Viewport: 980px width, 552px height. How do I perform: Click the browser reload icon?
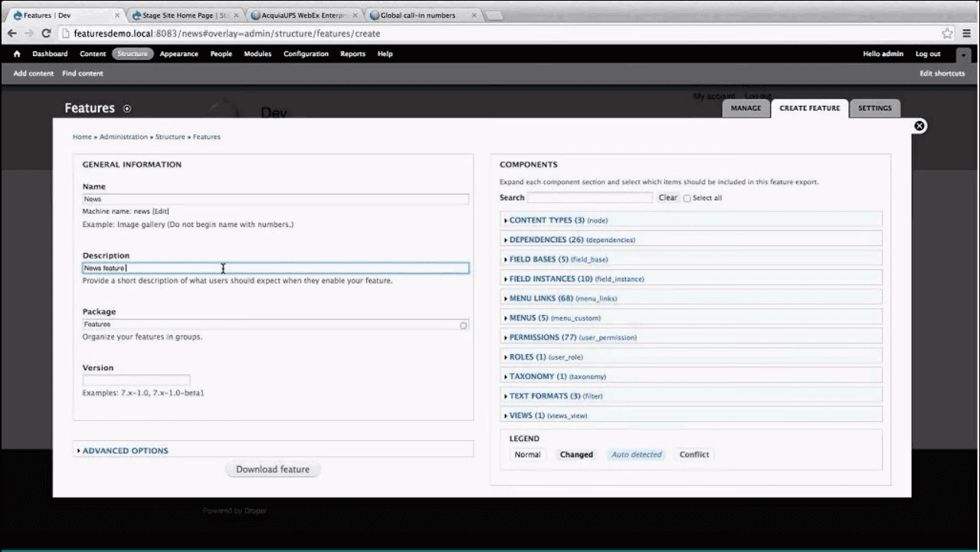click(x=46, y=34)
